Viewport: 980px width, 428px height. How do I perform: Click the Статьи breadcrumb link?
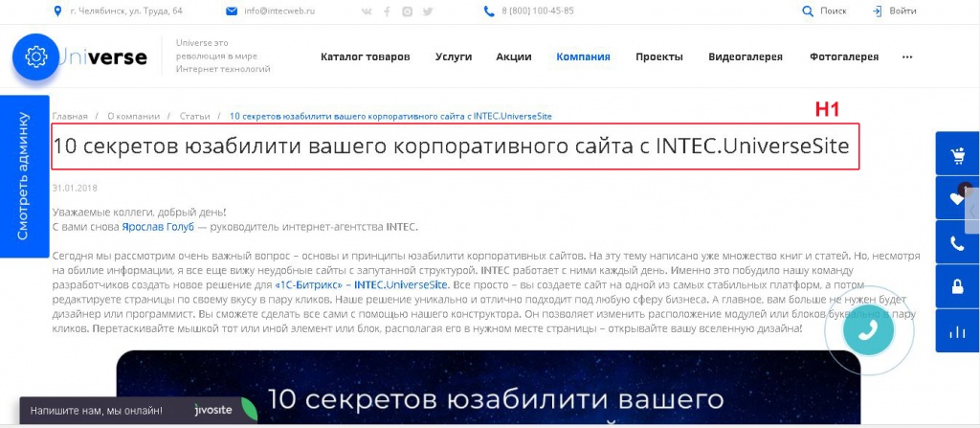tap(194, 116)
